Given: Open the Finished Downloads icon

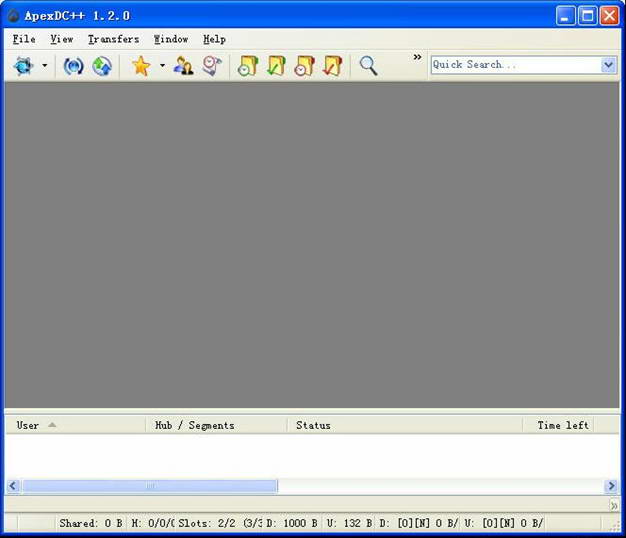Looking at the screenshot, I should coord(276,66).
